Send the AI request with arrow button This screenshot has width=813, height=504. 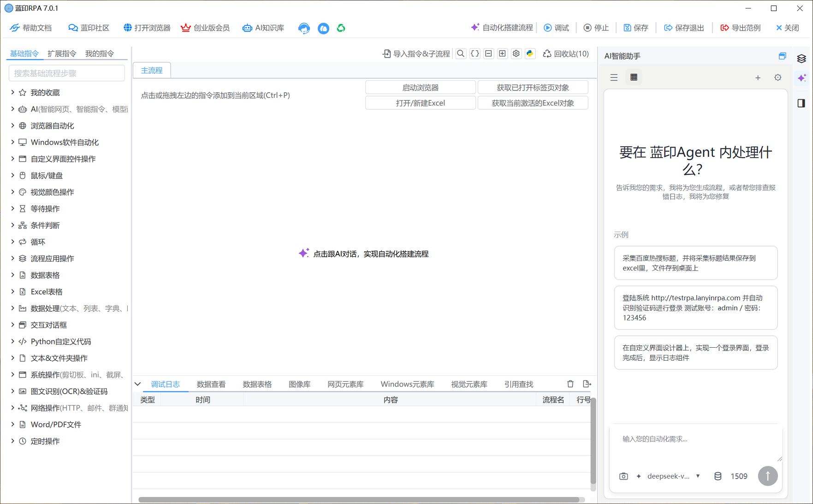[768, 476]
